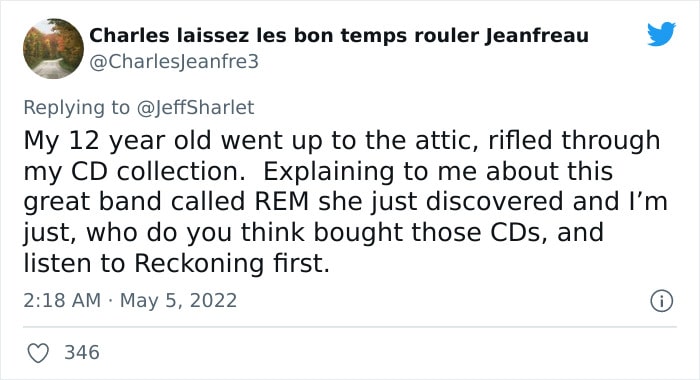This screenshot has width=700, height=380.
Task: Open the @CharlesJeanfre3 handle
Action: click(174, 62)
